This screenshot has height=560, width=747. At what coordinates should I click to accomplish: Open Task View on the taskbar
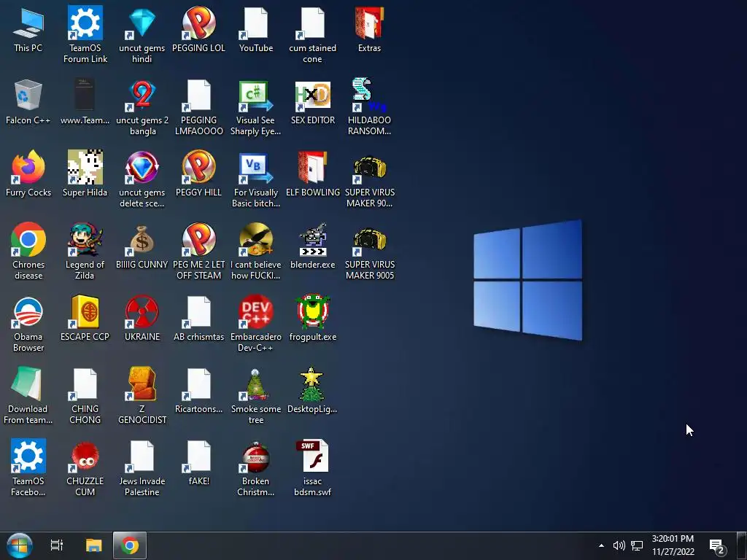57,545
